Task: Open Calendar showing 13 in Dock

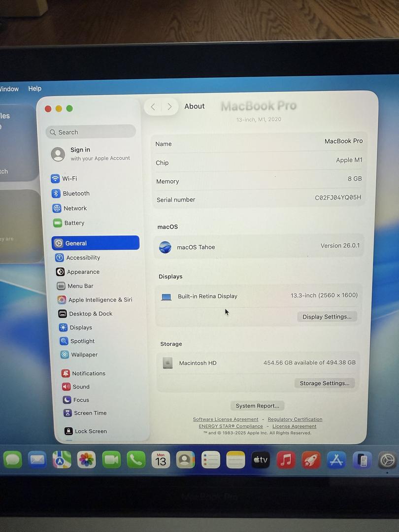Action: pyautogui.click(x=161, y=460)
